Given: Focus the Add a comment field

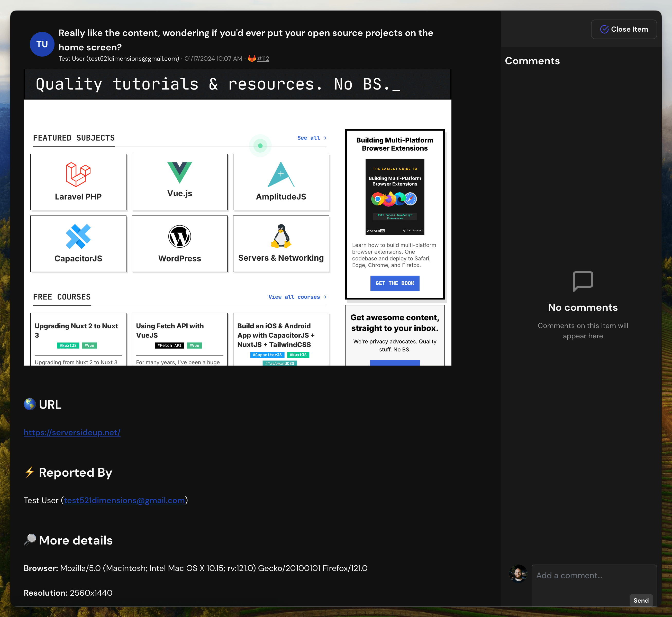Looking at the screenshot, I should (594, 585).
